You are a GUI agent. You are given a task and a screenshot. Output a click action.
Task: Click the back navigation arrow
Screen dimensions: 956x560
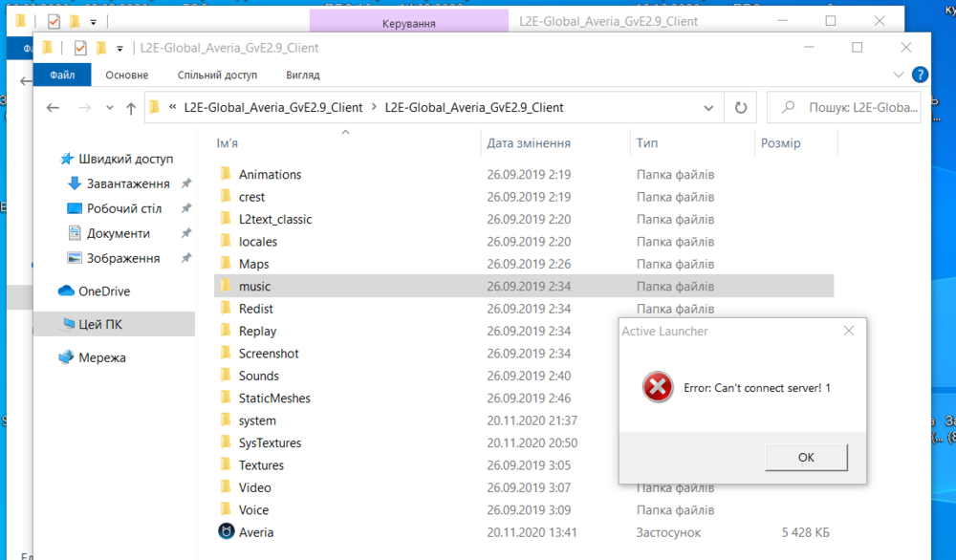click(54, 107)
